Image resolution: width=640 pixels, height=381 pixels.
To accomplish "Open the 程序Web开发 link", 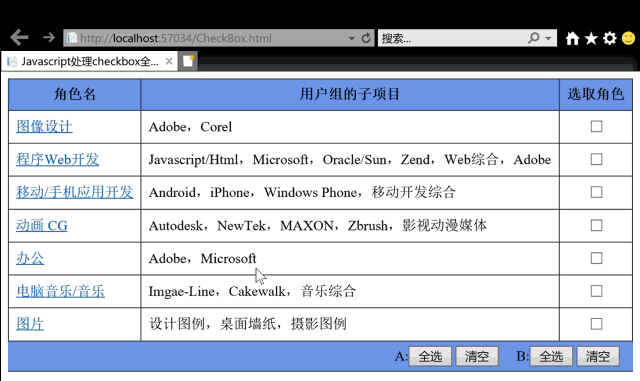I will (58, 159).
